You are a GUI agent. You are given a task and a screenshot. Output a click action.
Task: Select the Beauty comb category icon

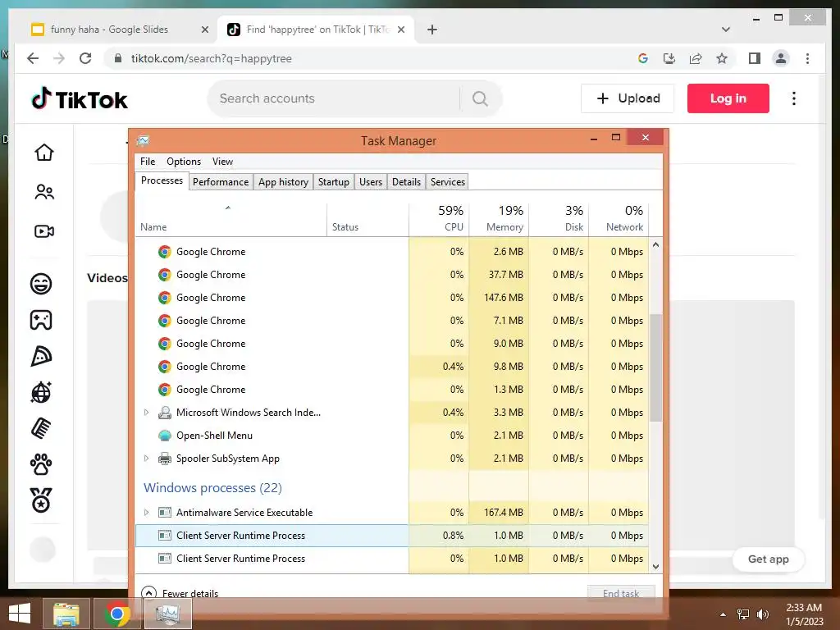(x=41, y=428)
